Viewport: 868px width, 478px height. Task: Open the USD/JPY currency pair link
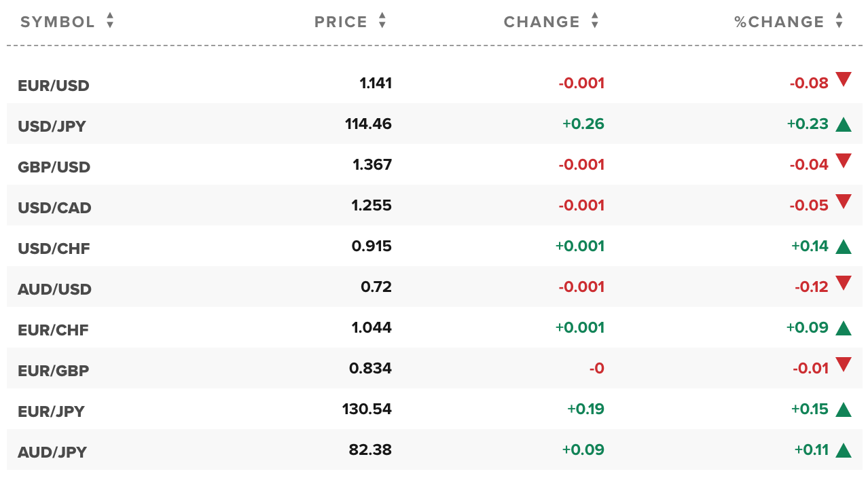point(52,126)
